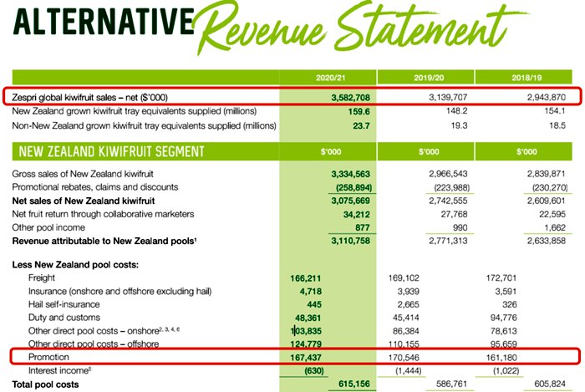Click the Freight row label

(x=42, y=277)
